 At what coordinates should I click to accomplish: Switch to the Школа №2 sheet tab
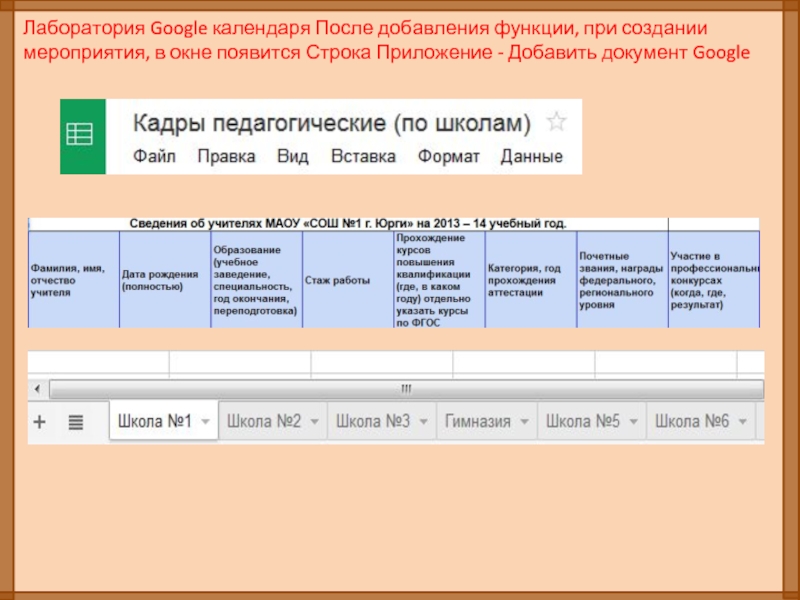pyautogui.click(x=264, y=422)
